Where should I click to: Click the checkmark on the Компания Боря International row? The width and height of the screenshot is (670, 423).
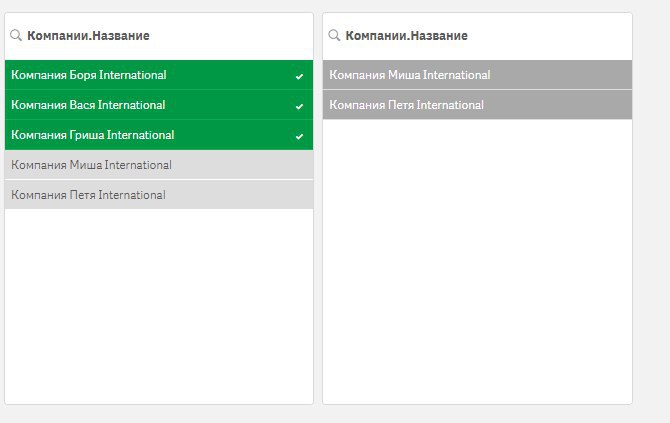[x=299, y=76]
